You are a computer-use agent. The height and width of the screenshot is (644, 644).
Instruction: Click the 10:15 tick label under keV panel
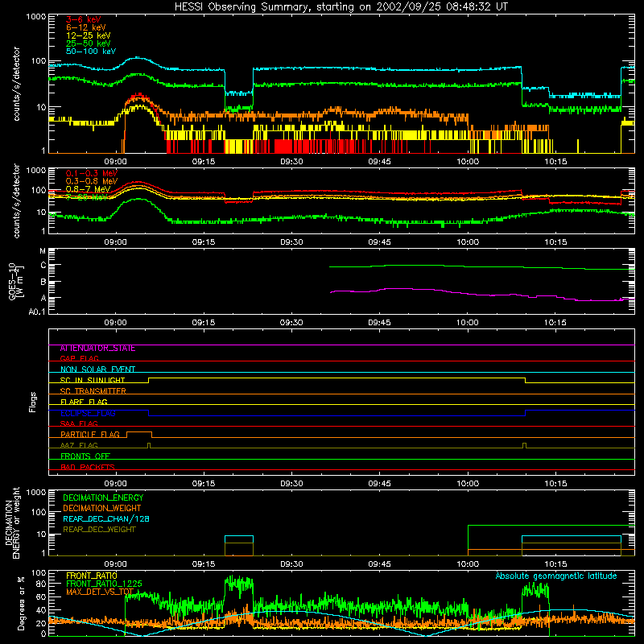coord(555,162)
